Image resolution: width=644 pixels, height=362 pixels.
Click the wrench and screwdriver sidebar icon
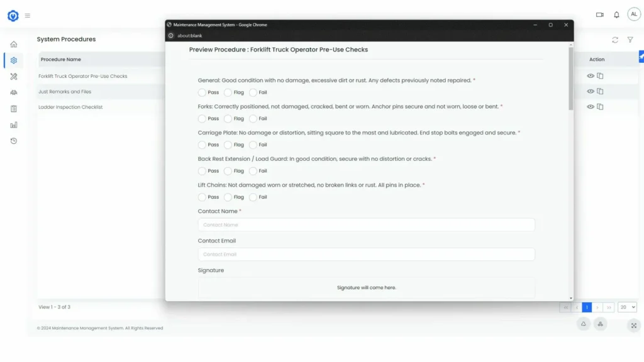click(13, 76)
